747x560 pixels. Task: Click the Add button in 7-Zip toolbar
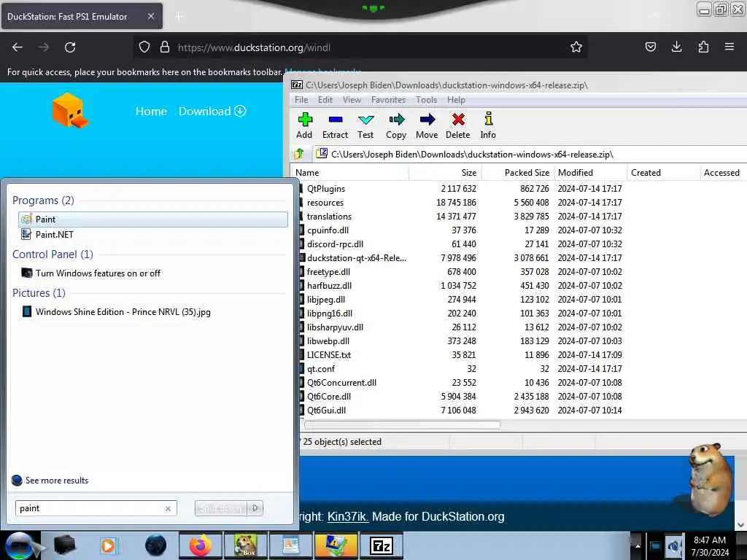click(304, 125)
